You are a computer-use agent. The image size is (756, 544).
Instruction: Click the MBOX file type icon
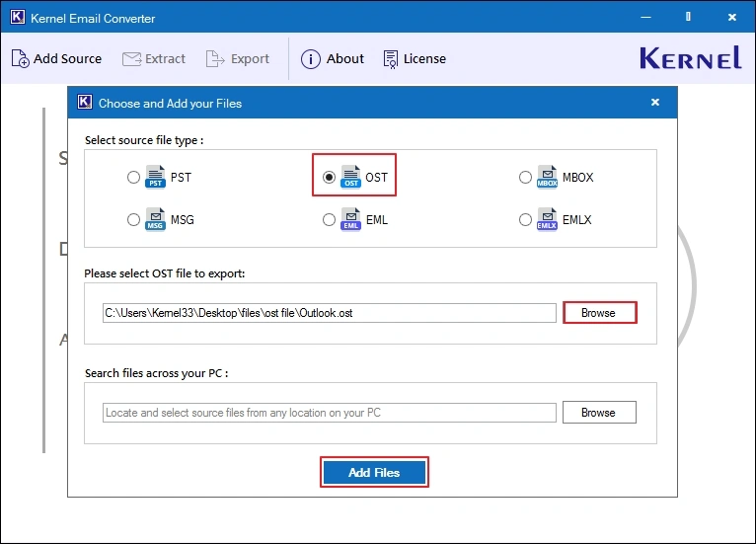[x=547, y=177]
